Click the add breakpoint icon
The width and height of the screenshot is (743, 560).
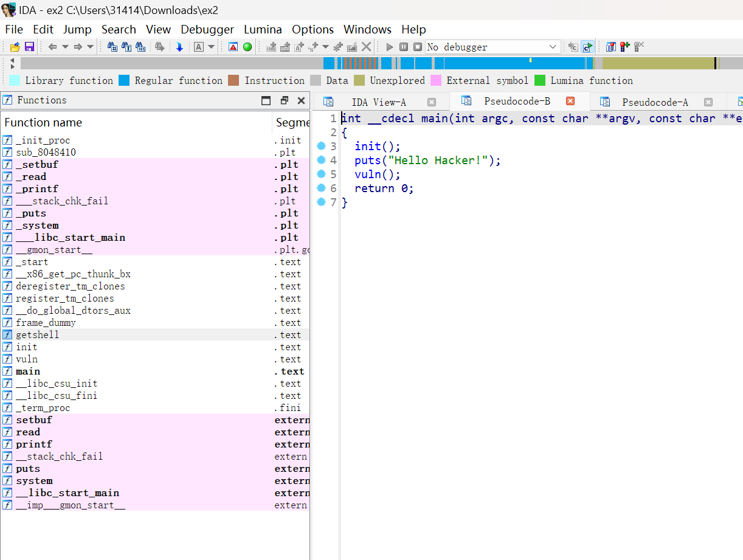tap(624, 47)
